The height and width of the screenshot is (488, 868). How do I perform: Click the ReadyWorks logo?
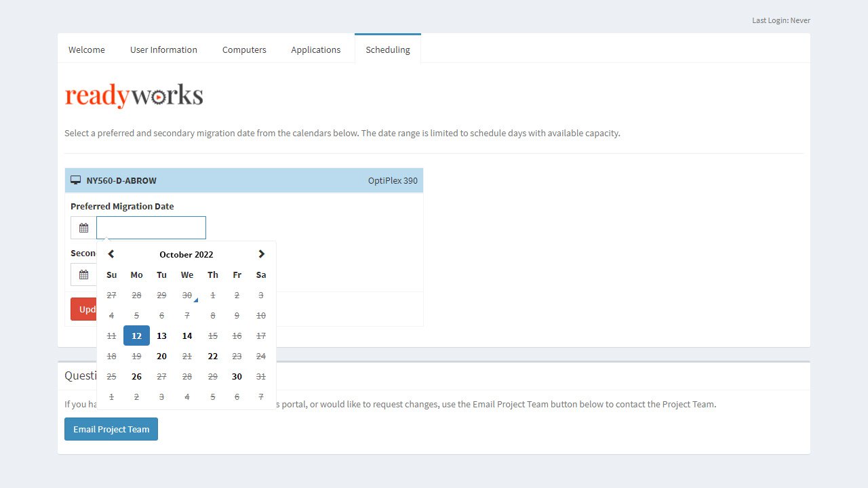click(134, 95)
